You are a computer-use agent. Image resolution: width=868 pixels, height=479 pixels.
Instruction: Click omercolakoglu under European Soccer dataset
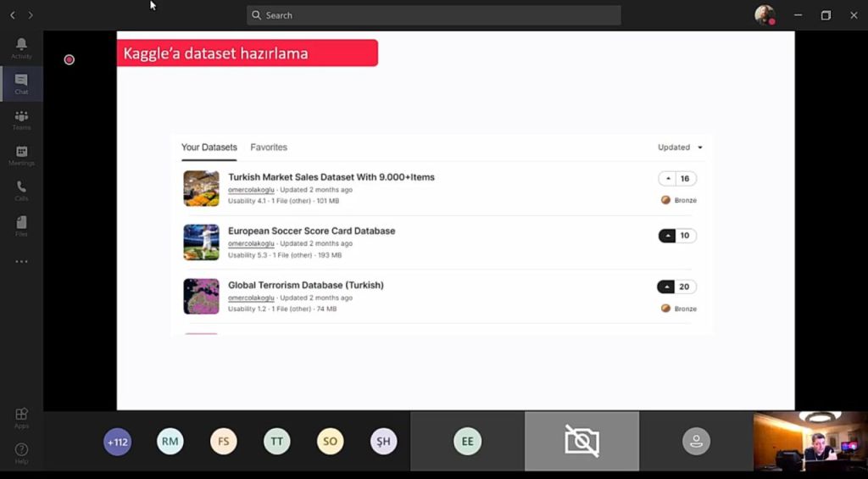251,244
